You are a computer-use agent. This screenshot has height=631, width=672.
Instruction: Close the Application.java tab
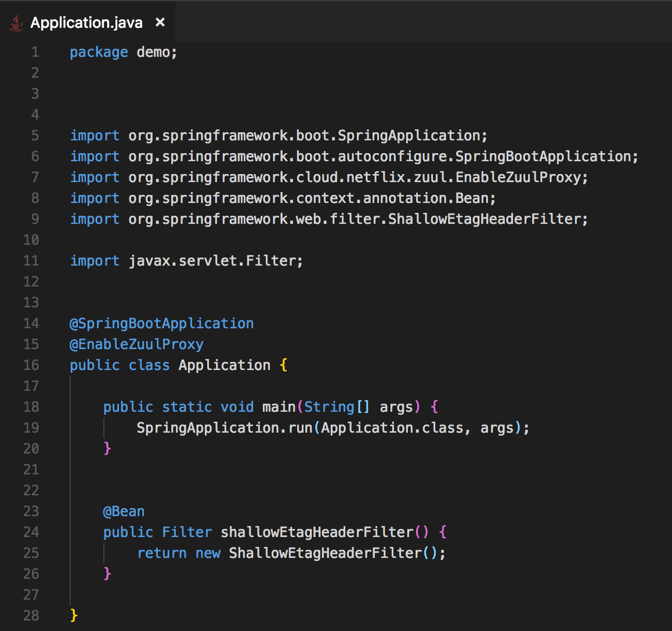tap(160, 23)
